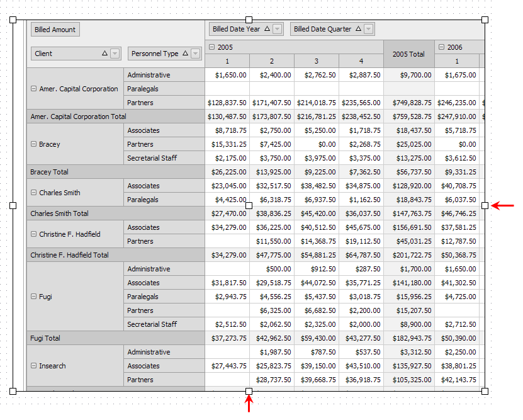Screen dimensions: 523x420
Task: Click the right-middle resize handle
Action: [x=485, y=205]
